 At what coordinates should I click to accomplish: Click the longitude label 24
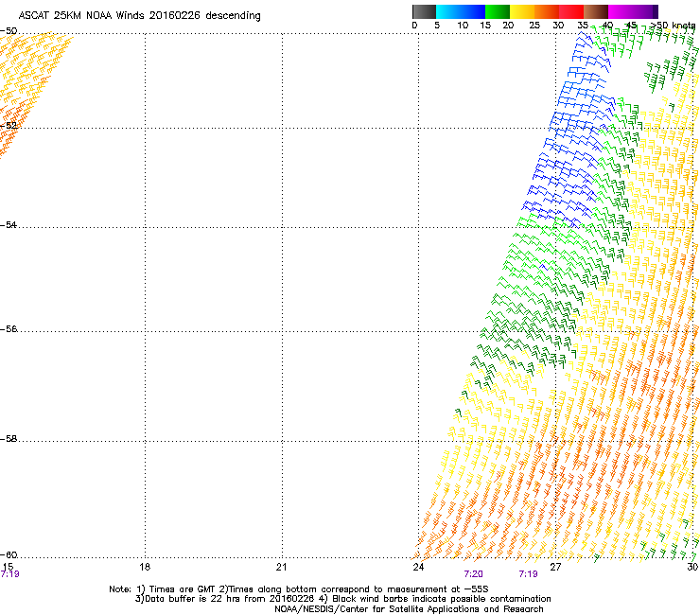point(418,567)
